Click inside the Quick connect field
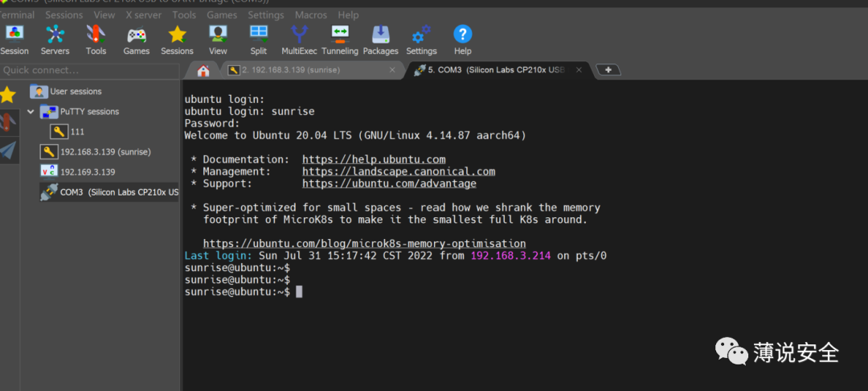 point(88,70)
